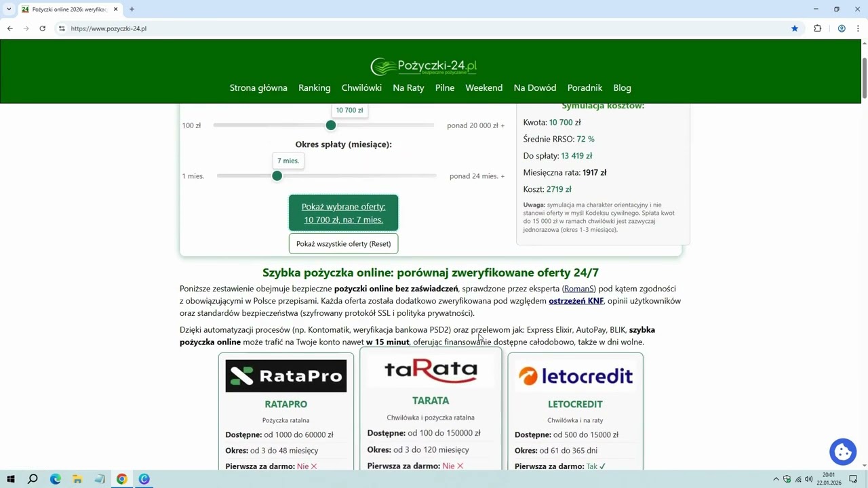The image size is (868, 488).
Task: Click Średnie RRSO 72 % value
Action: coord(585,139)
